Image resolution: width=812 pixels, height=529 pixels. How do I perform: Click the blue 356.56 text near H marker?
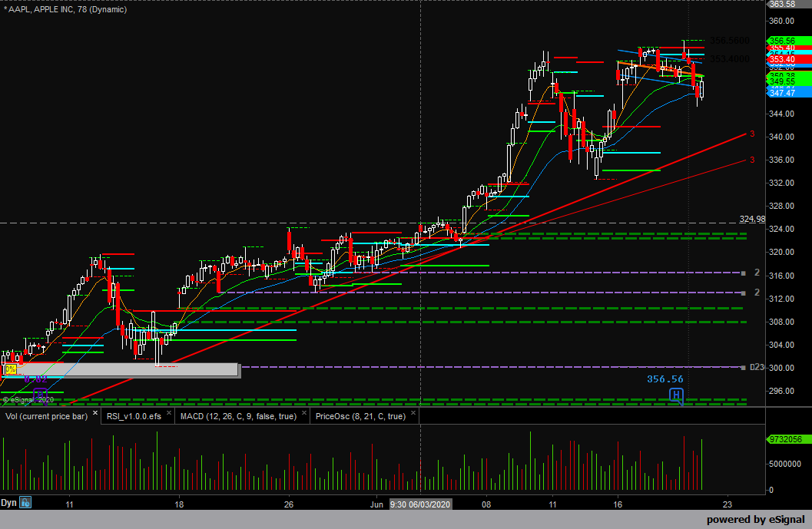(665, 379)
